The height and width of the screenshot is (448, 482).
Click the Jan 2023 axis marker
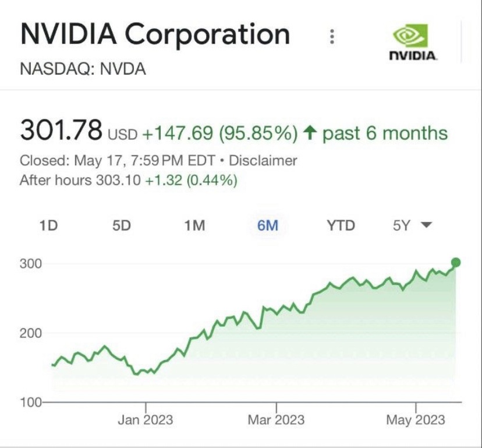click(146, 420)
